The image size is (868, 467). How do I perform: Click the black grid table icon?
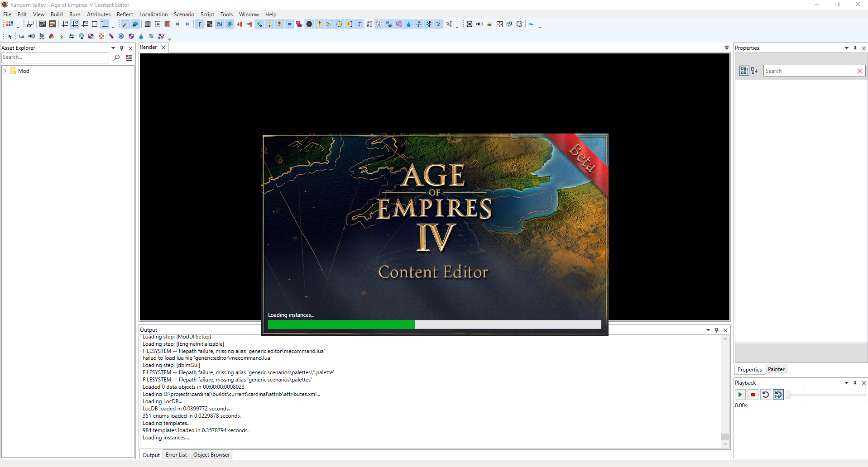point(148,24)
